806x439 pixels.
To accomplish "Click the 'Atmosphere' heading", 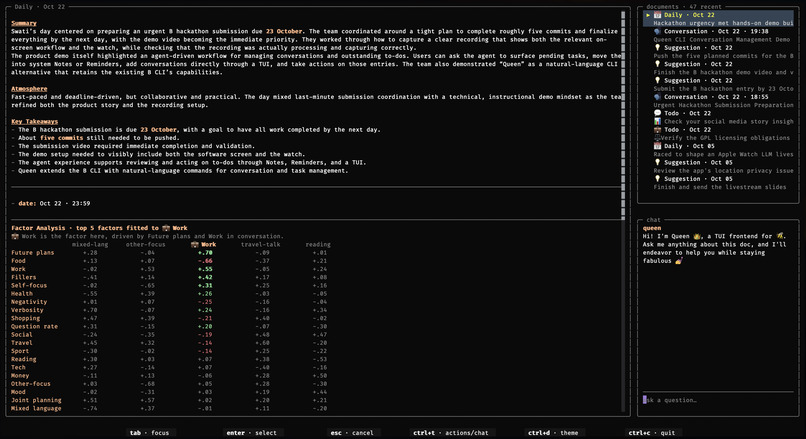I will click(x=29, y=89).
